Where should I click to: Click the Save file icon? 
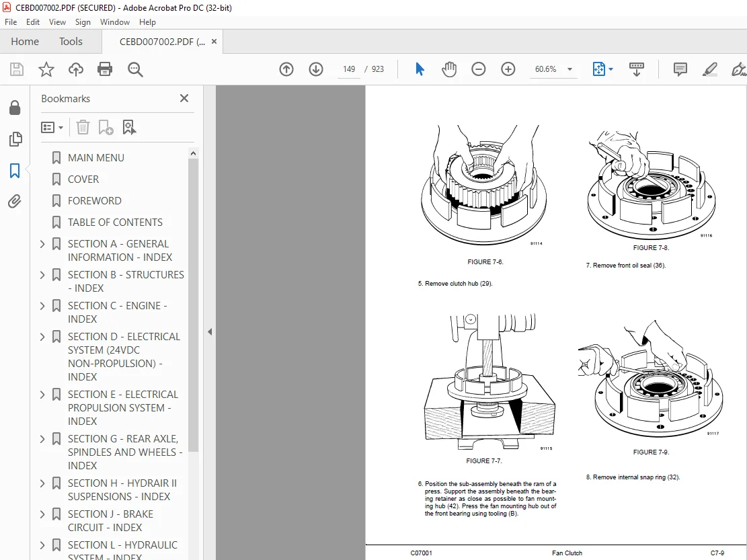[17, 69]
